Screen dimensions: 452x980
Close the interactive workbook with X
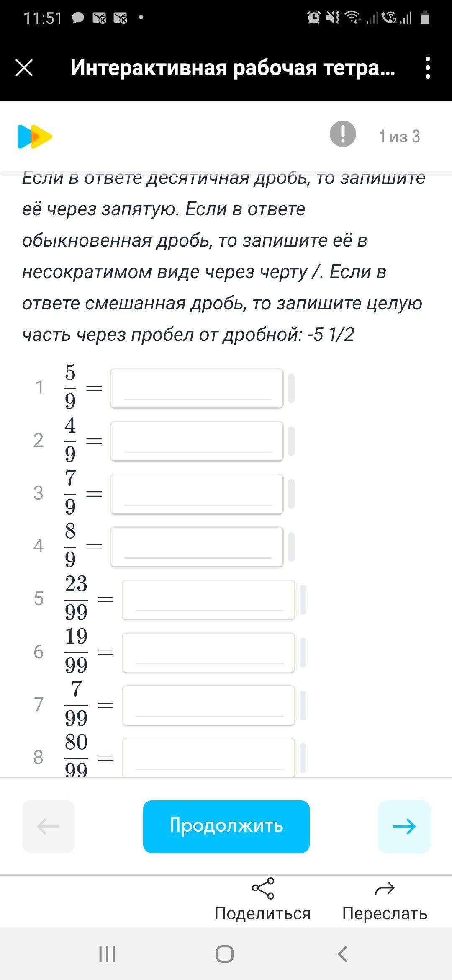(24, 67)
